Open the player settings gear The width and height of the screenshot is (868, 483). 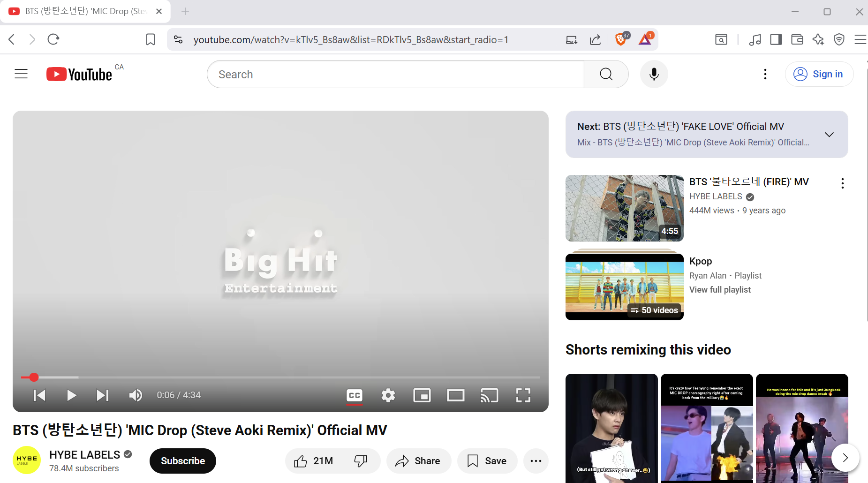pos(388,395)
